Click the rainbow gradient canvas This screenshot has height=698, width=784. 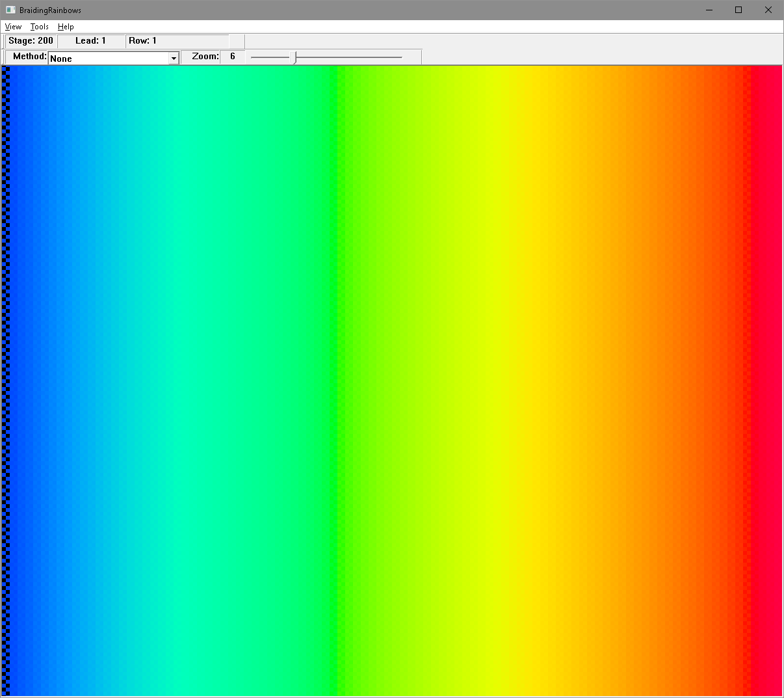click(x=392, y=381)
